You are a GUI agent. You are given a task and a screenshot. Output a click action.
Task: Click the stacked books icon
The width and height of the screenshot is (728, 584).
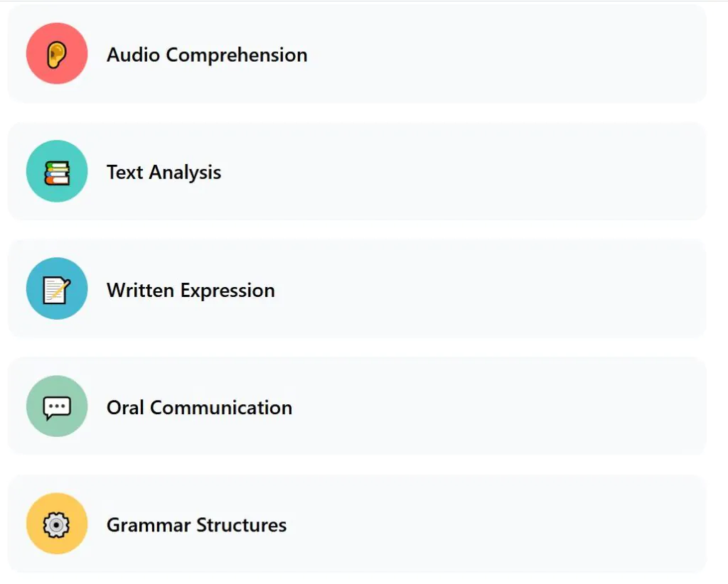[x=57, y=172]
